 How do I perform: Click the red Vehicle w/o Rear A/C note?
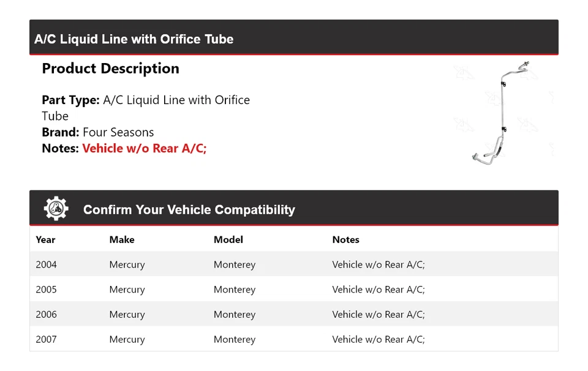(x=145, y=148)
